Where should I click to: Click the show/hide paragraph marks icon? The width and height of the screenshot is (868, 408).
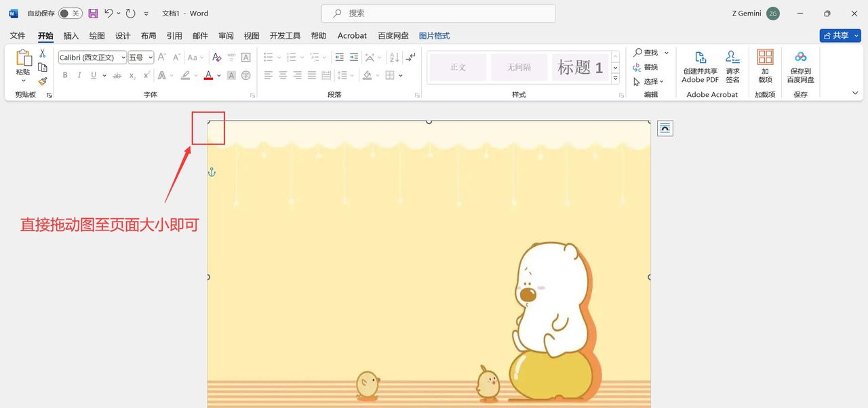[410, 58]
